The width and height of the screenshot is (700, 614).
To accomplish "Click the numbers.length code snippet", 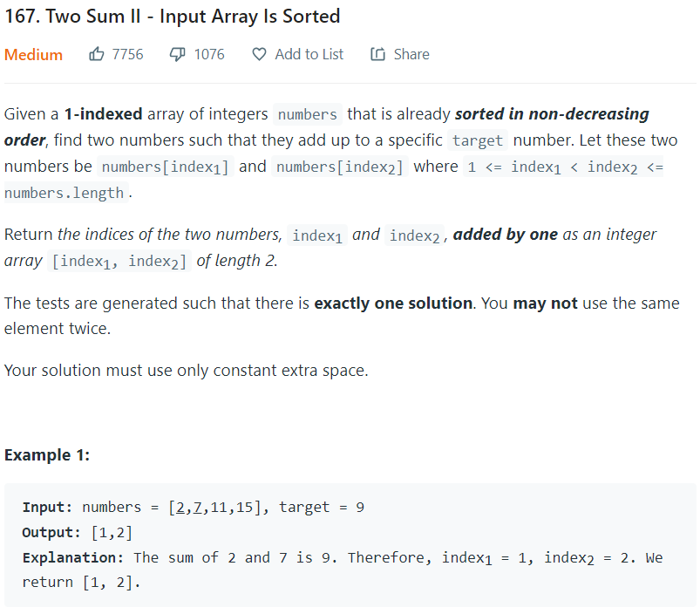I will click(x=64, y=193).
